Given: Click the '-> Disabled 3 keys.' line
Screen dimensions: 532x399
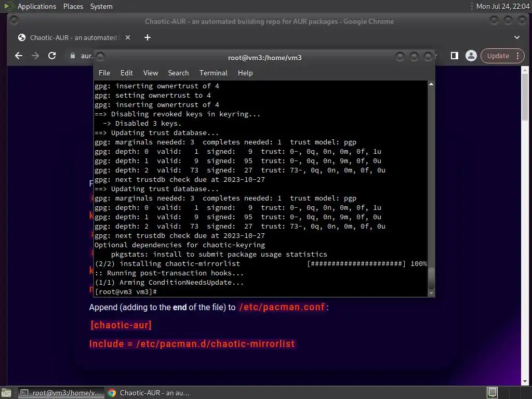Looking at the screenshot, I should click(x=142, y=124).
